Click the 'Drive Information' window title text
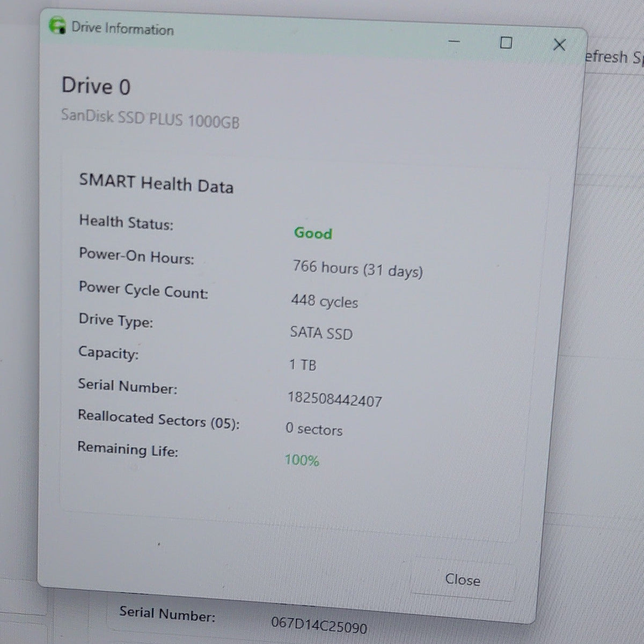The width and height of the screenshot is (644, 644). 122,28
